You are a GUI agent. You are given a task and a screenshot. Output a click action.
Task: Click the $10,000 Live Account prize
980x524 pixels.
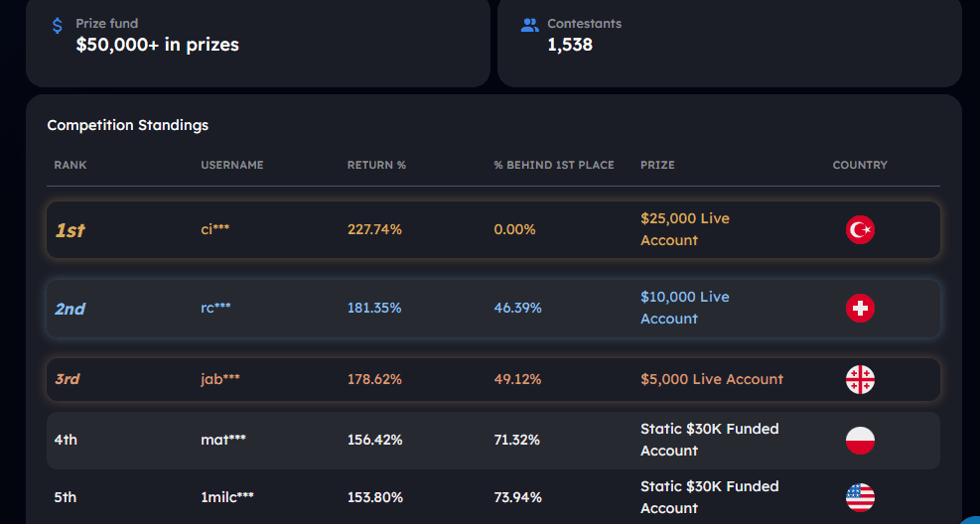click(685, 308)
